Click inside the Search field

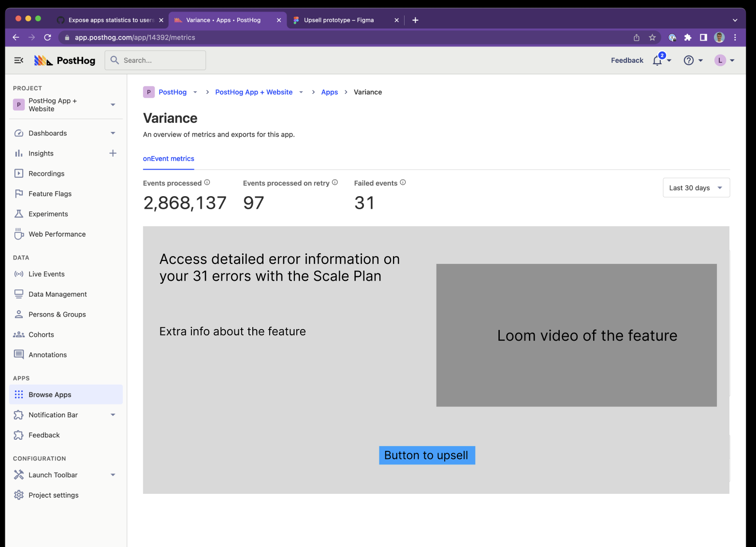point(155,60)
